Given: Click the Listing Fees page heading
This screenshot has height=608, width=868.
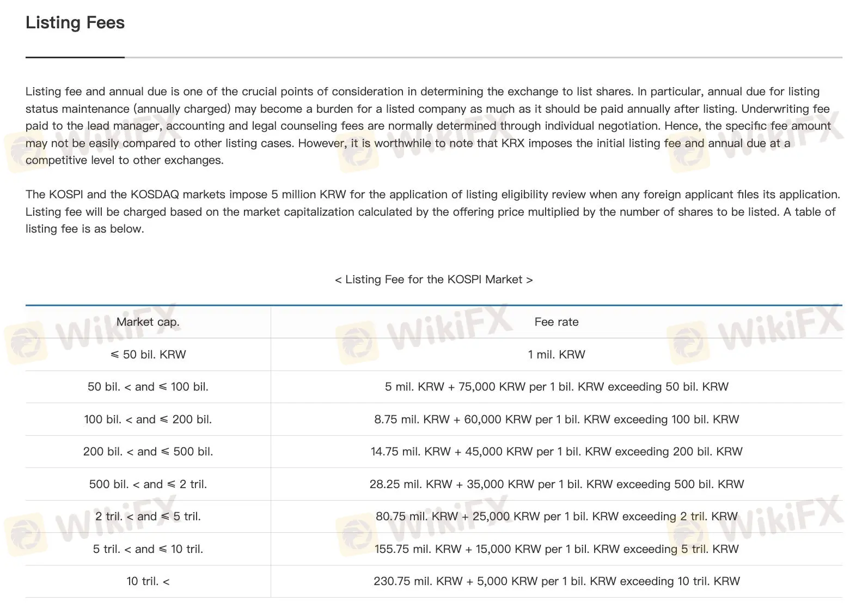Looking at the screenshot, I should [x=75, y=23].
